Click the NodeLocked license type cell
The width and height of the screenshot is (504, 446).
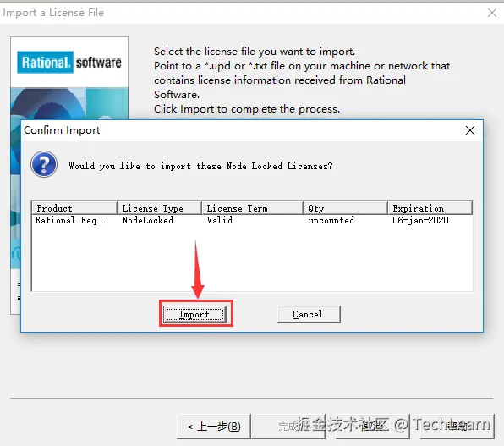point(148,220)
